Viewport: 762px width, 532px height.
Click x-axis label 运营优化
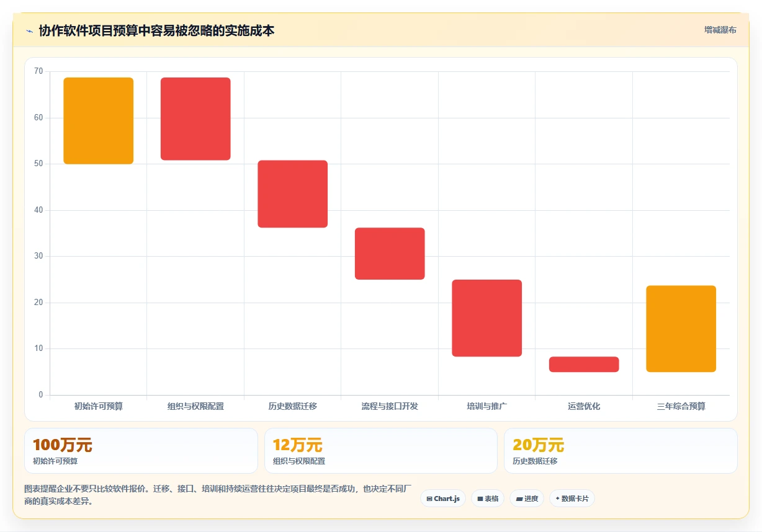coord(584,407)
